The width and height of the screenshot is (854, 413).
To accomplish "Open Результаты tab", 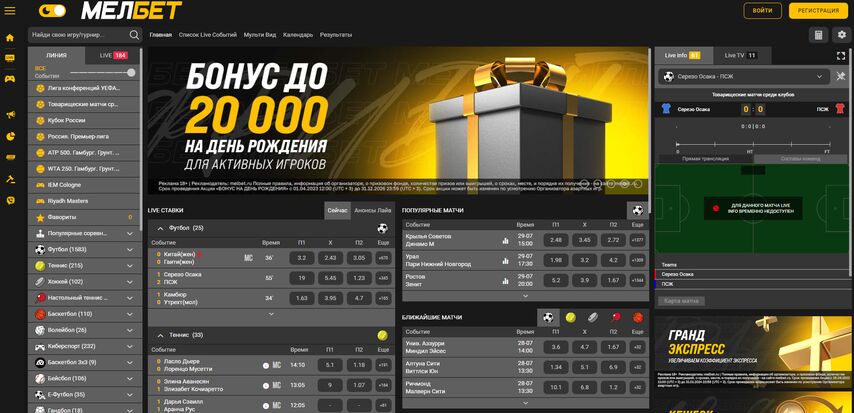I will pos(336,34).
